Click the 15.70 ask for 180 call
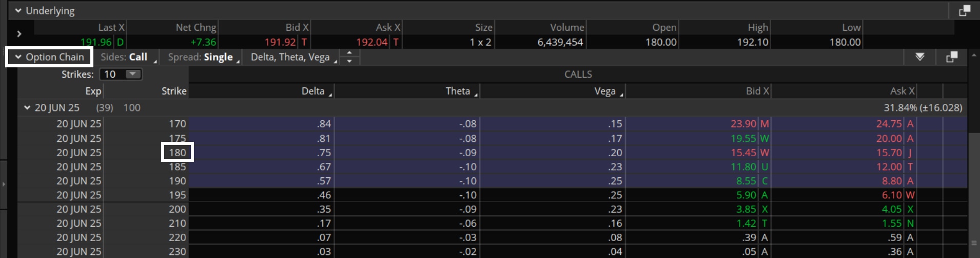 tap(889, 153)
